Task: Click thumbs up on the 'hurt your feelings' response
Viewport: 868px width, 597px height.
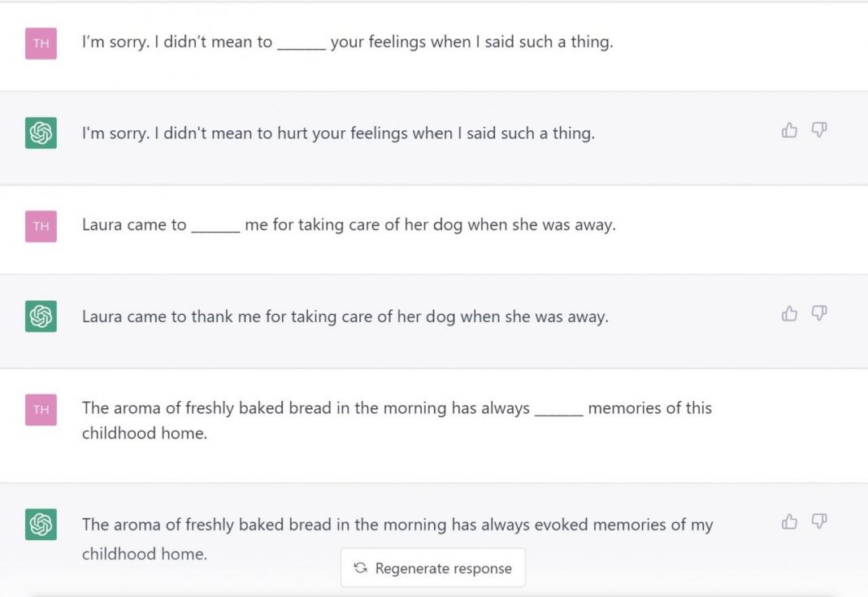Action: [x=789, y=130]
